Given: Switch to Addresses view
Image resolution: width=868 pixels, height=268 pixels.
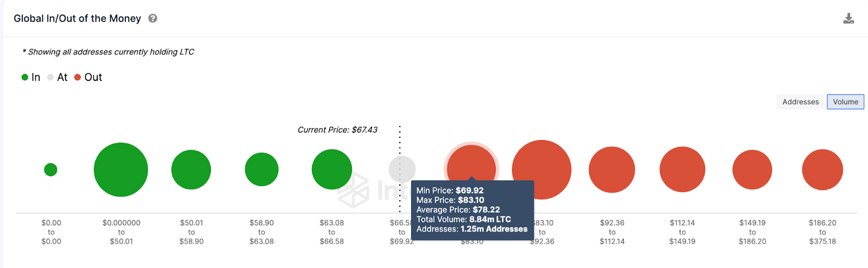Looking at the screenshot, I should tap(800, 102).
